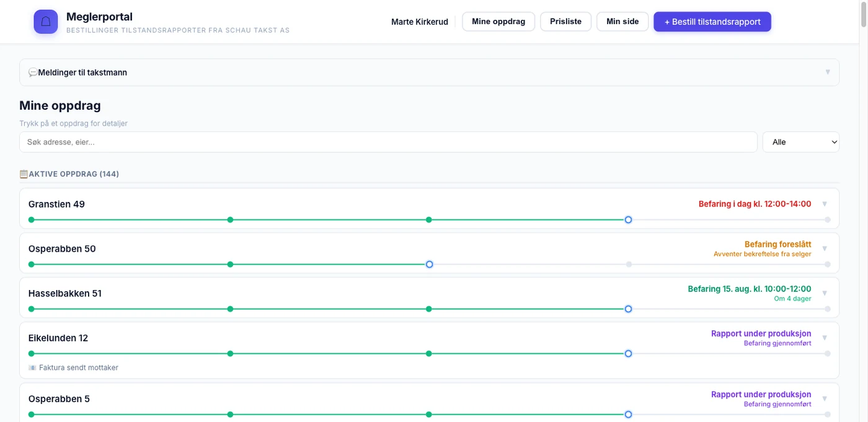Click current blue step marker on Hasselbakken 51
This screenshot has width=868, height=422.
pyautogui.click(x=628, y=309)
